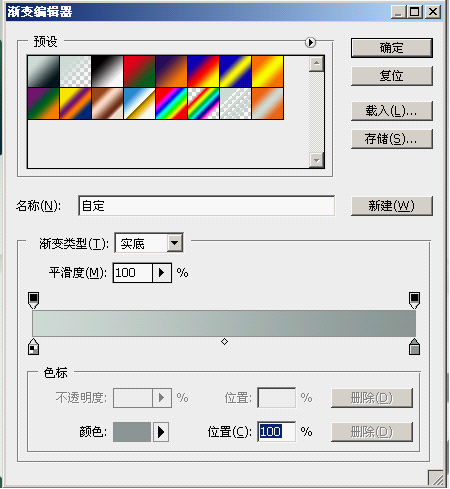Open the gradient type dropdown
The height and width of the screenshot is (489, 450).
(x=175, y=243)
